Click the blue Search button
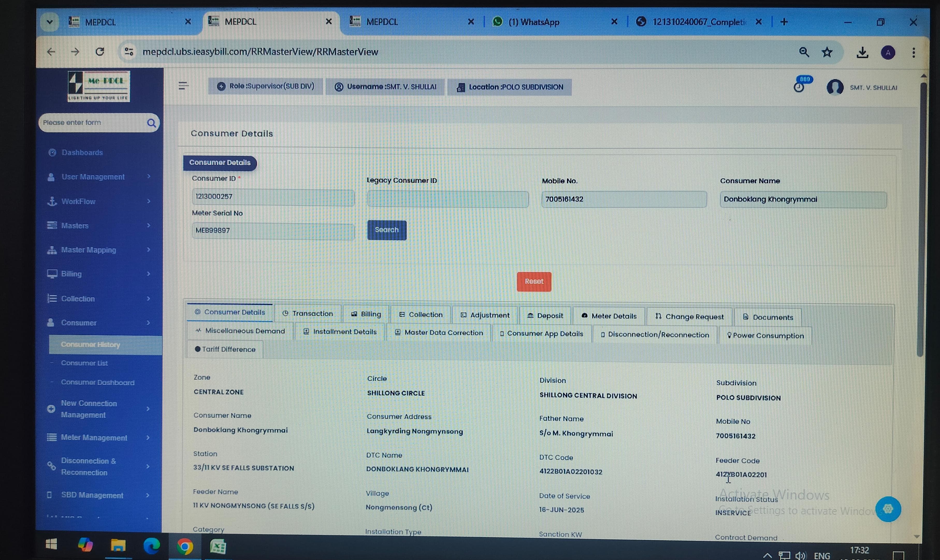Image resolution: width=940 pixels, height=560 pixels. (x=387, y=230)
